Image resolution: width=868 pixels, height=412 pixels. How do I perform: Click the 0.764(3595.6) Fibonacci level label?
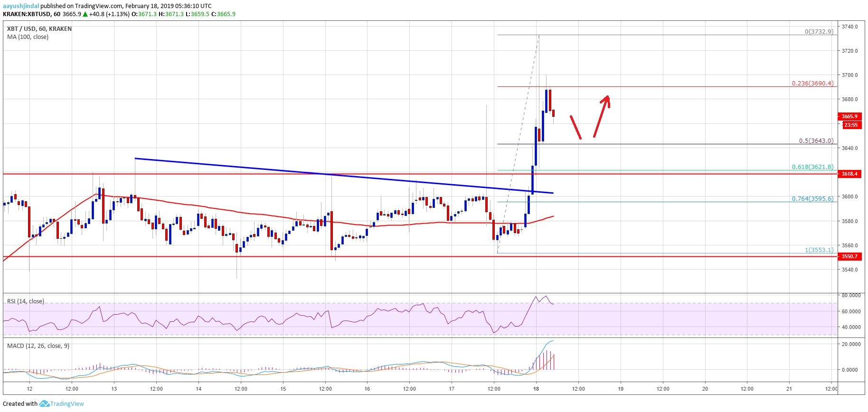tap(812, 199)
